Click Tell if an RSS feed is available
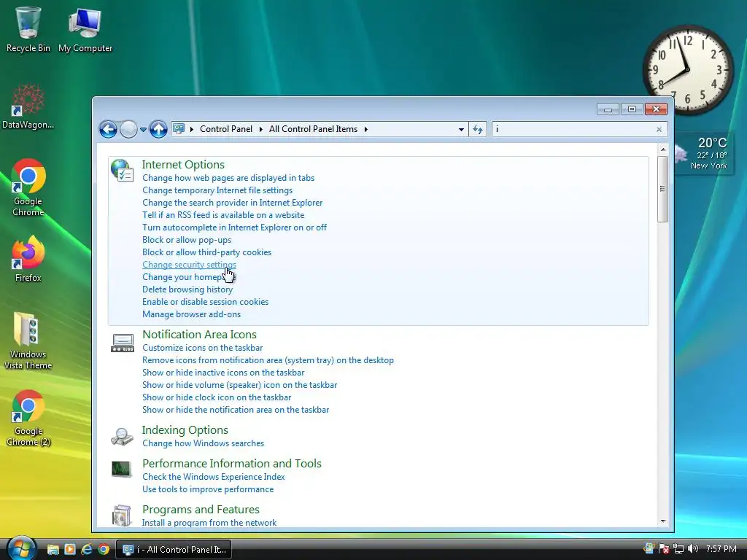747x560 pixels. click(223, 215)
